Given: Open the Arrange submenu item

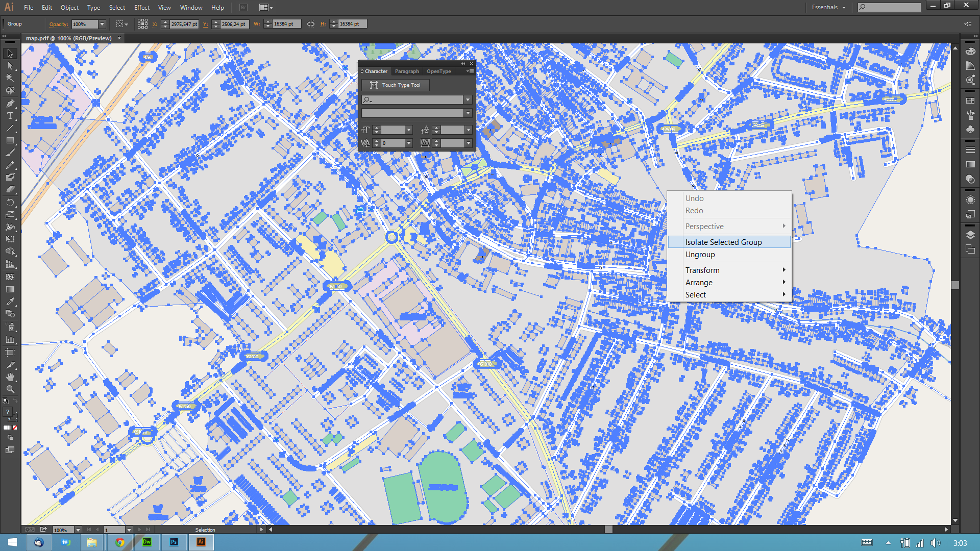Looking at the screenshot, I should tap(729, 283).
